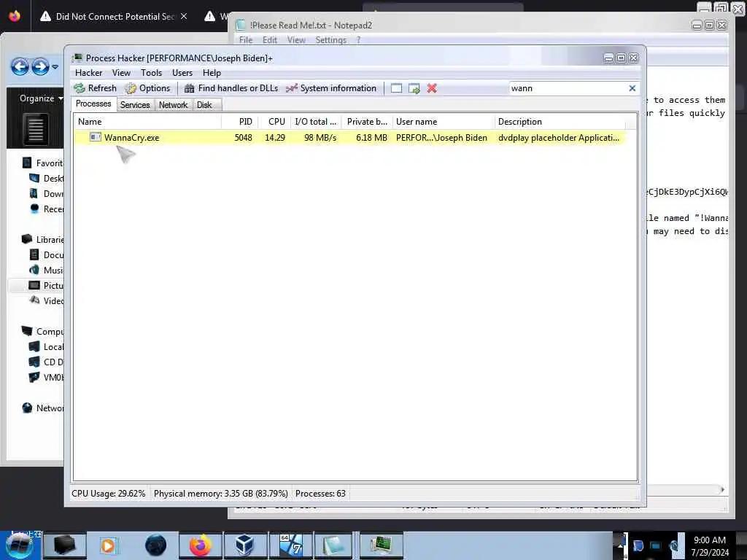Open the Windows Start orb
This screenshot has width=747, height=560.
click(20, 545)
